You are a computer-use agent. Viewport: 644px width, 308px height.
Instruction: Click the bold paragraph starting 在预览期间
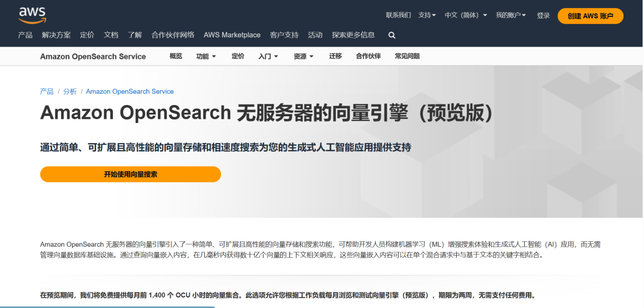click(288, 295)
